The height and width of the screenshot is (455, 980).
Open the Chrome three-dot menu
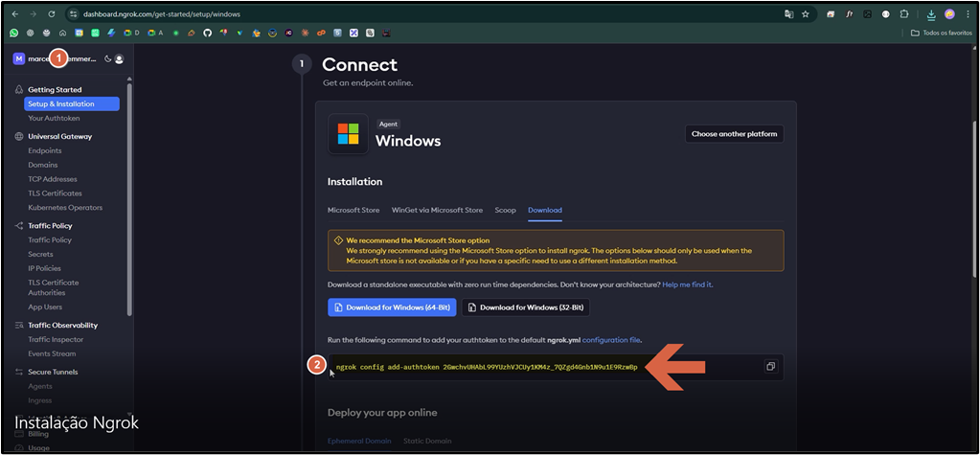coord(968,13)
